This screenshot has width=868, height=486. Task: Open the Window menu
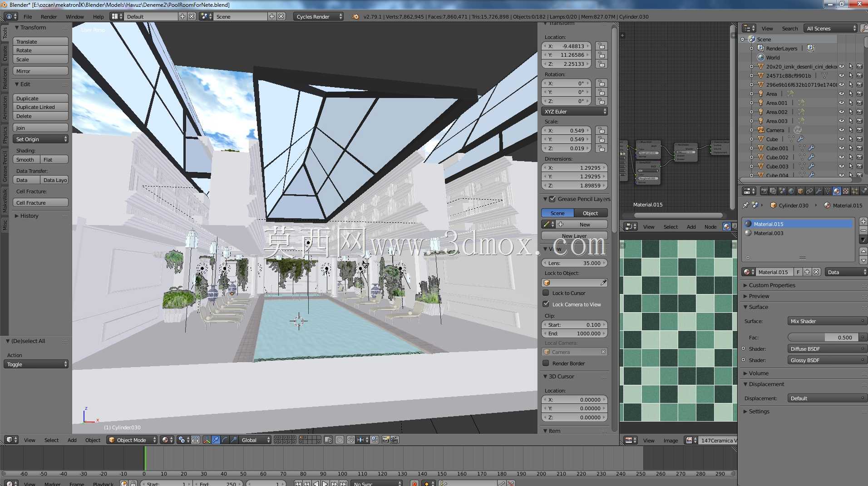[74, 16]
